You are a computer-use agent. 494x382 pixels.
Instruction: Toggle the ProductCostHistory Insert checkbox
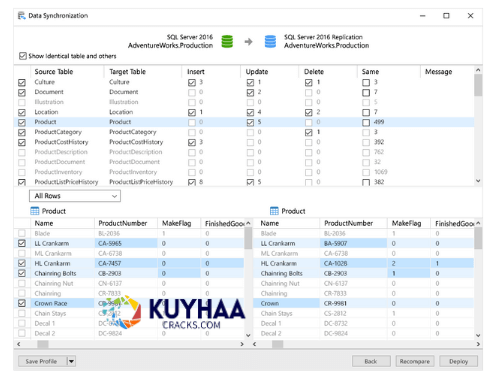192,142
